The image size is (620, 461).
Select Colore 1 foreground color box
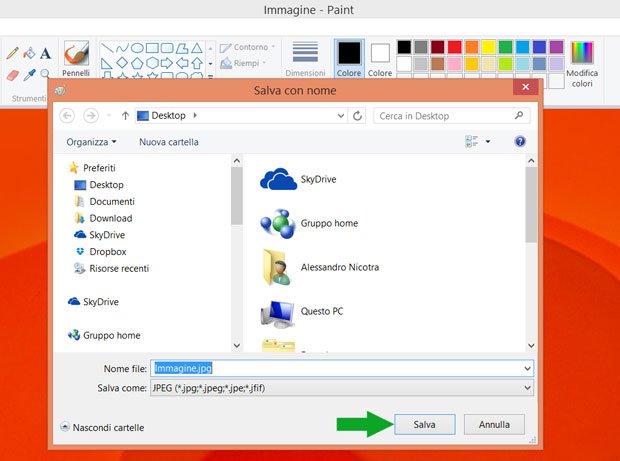pyautogui.click(x=349, y=59)
